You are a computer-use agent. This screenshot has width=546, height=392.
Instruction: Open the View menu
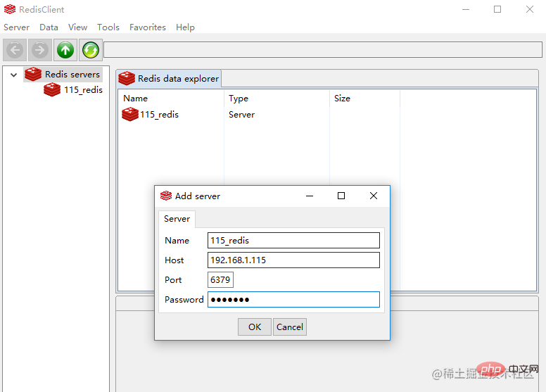[77, 27]
